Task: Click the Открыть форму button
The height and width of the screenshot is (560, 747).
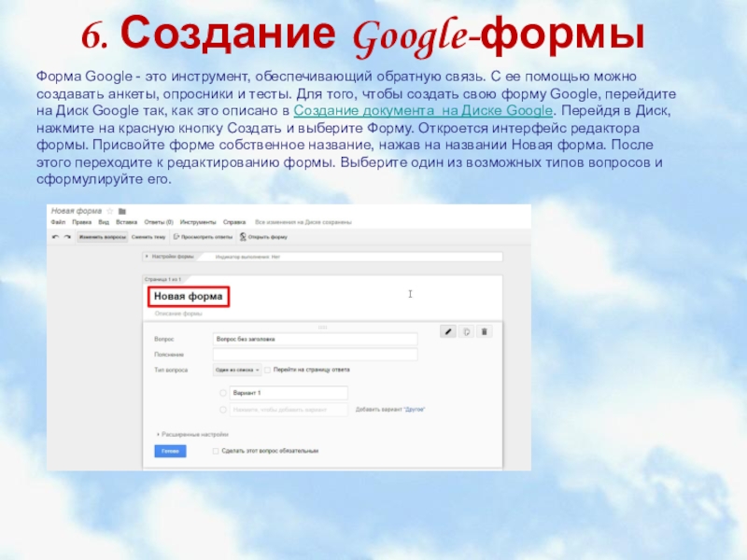Action: pos(263,237)
